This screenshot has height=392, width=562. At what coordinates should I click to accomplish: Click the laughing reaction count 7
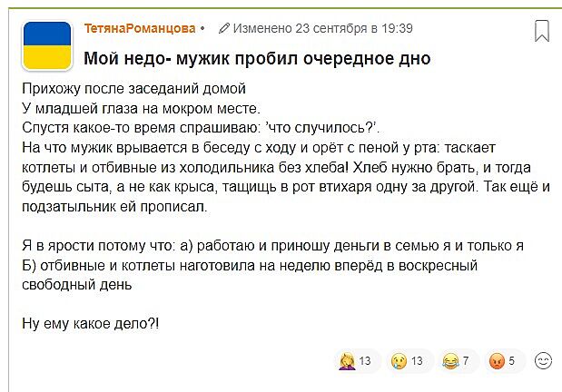click(466, 361)
